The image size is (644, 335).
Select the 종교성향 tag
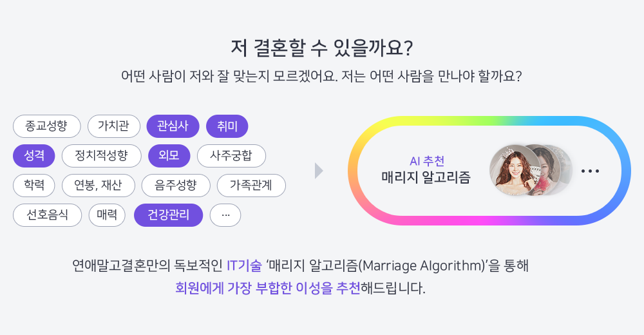point(47,126)
